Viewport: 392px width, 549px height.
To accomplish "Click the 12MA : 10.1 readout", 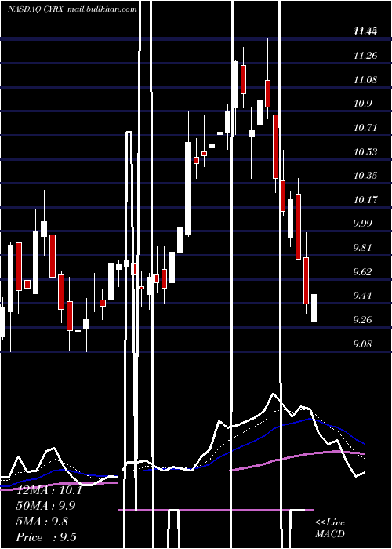I will click(x=49, y=490).
